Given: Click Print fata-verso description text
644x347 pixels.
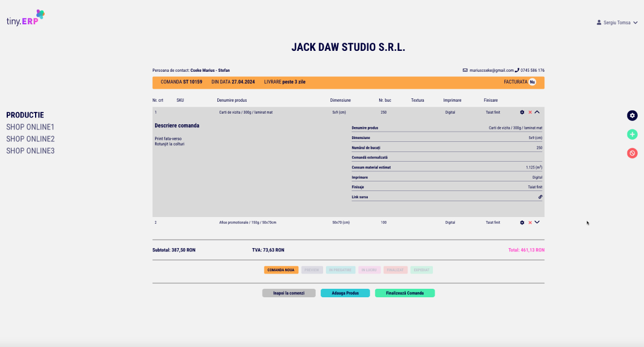Looking at the screenshot, I should point(168,138).
